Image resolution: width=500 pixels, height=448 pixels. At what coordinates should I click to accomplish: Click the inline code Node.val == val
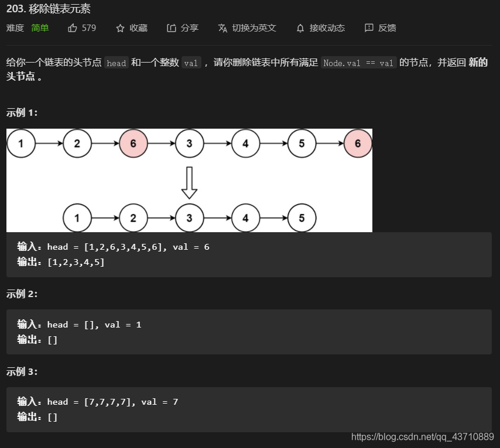358,63
